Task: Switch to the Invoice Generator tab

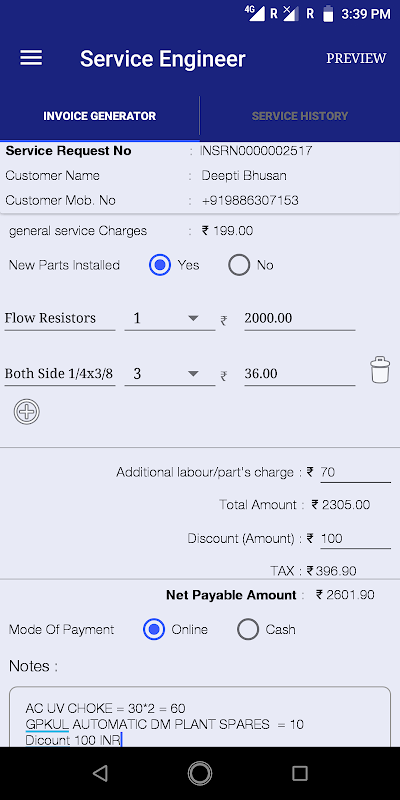Action: tap(99, 116)
